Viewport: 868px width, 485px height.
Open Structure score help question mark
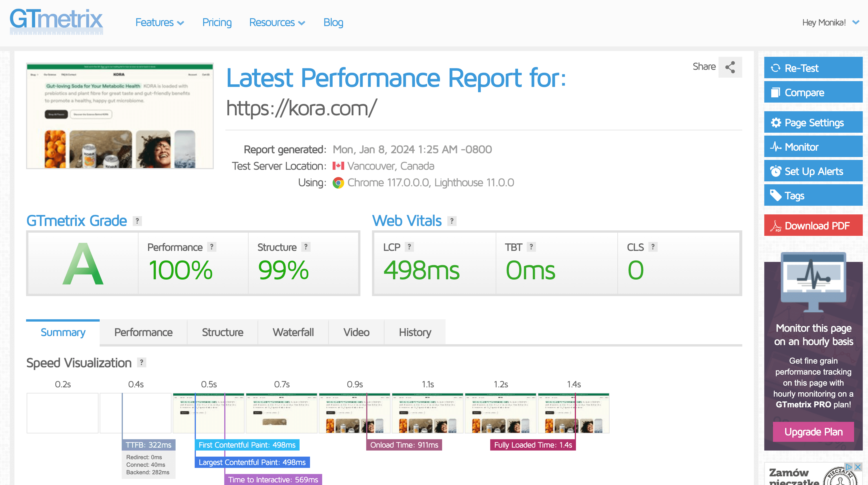click(x=306, y=247)
